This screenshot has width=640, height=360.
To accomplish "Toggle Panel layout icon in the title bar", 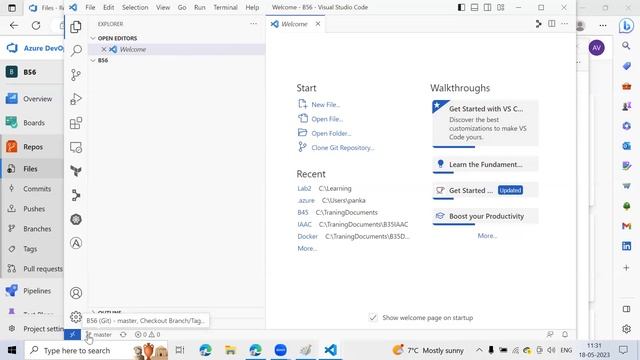I will (474, 7).
